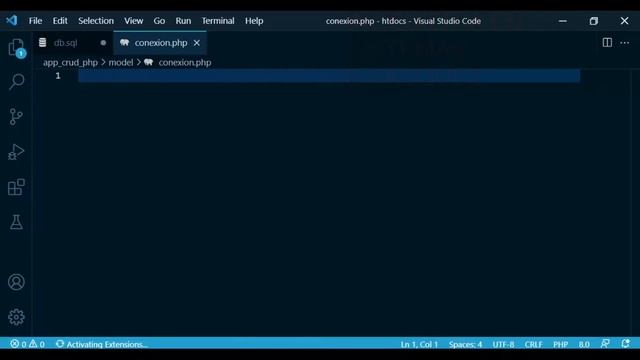Select the conexion.php tab
This screenshot has height=360, width=640.
[x=160, y=42]
